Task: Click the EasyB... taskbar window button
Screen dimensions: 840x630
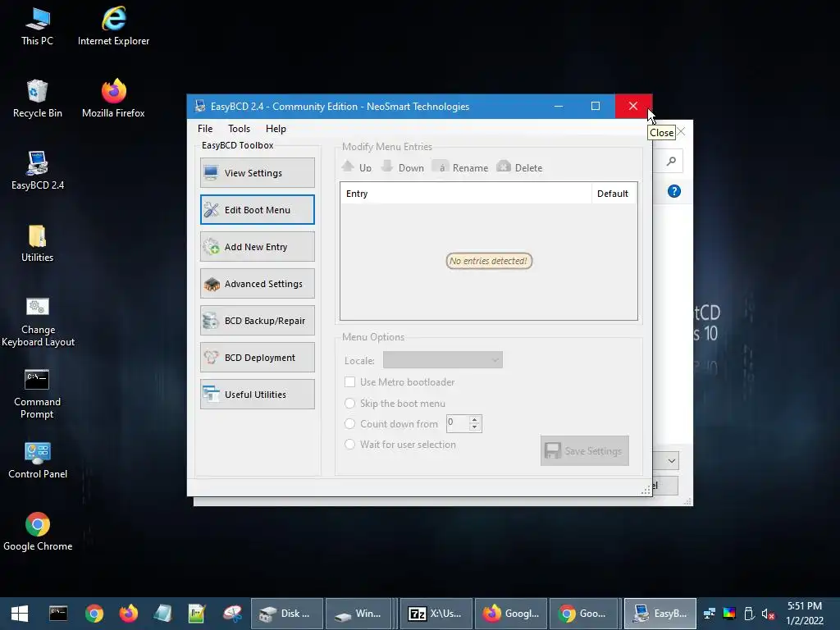Action: [x=660, y=614]
